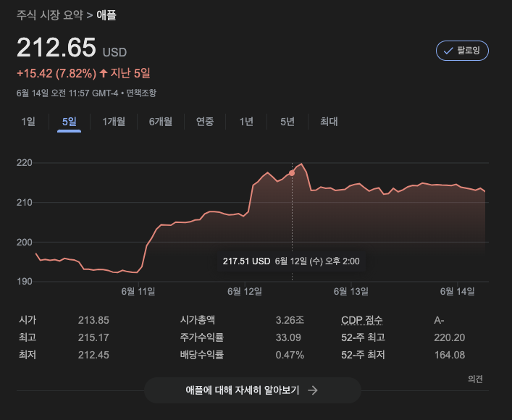512x420 pixels.
Task: Show the 최대 range tab
Action: pyautogui.click(x=329, y=122)
